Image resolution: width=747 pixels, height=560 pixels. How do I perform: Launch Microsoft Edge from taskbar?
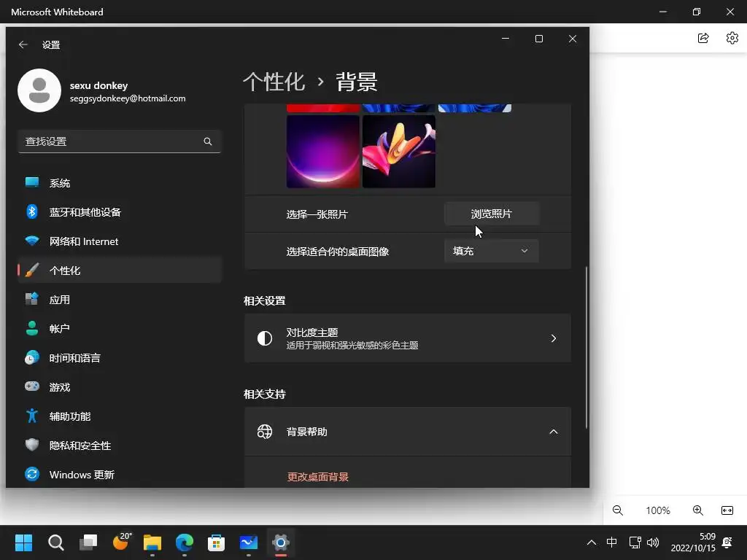click(185, 542)
